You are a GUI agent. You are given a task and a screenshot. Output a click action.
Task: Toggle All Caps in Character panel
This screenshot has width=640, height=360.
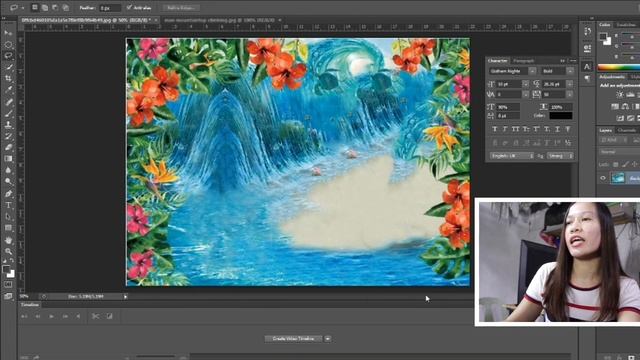(516, 129)
